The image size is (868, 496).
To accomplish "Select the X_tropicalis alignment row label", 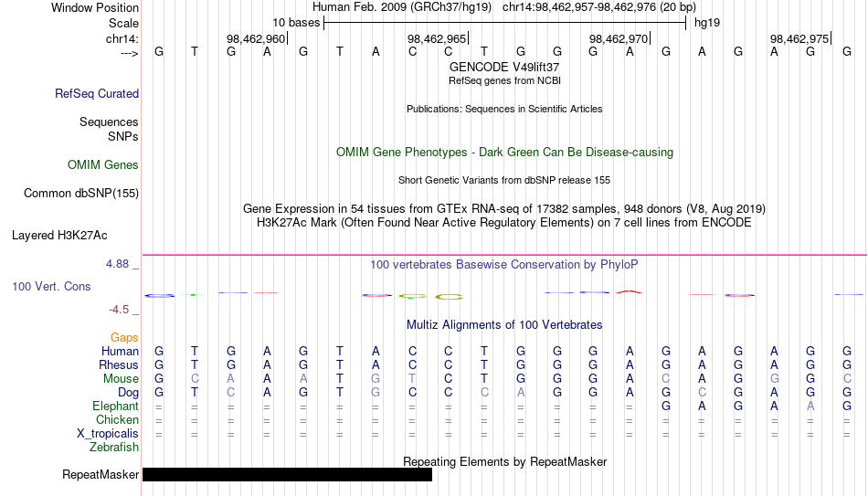I will click(x=108, y=434).
